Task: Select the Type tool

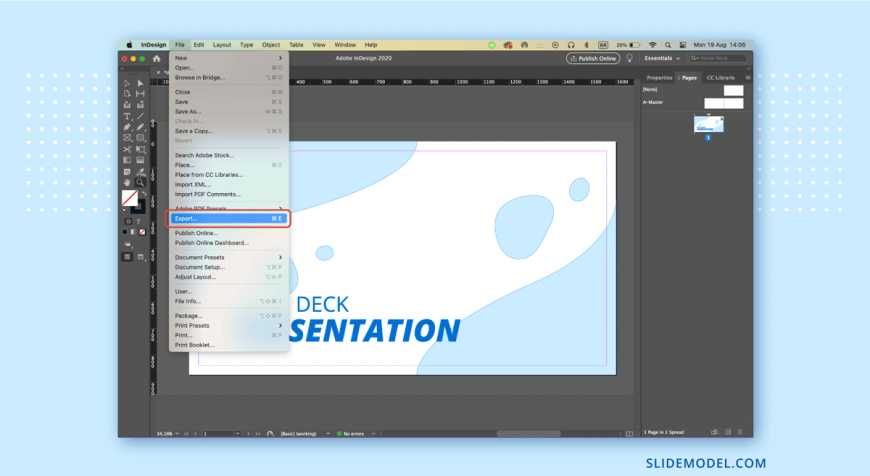Action: [127, 117]
